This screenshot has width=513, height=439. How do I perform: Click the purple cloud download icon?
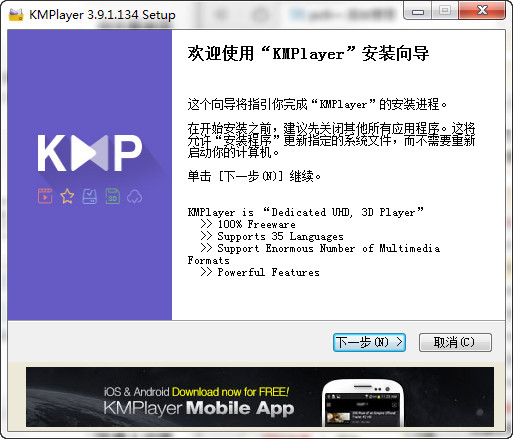coord(135,197)
